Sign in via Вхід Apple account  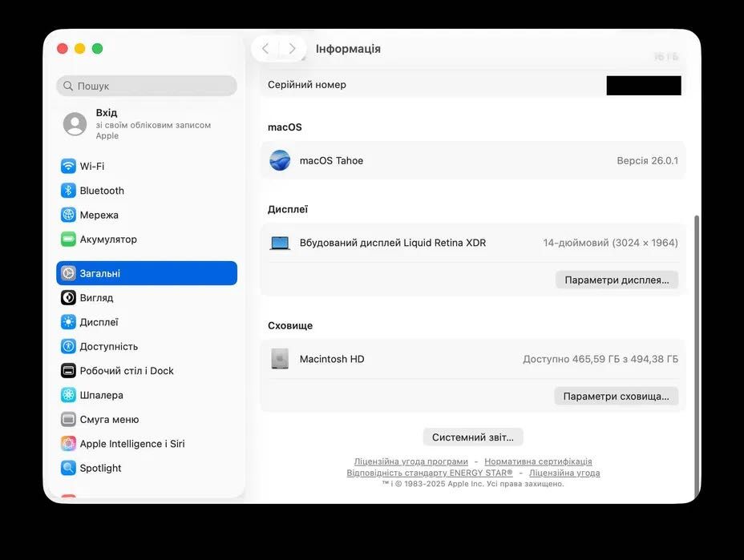(147, 123)
